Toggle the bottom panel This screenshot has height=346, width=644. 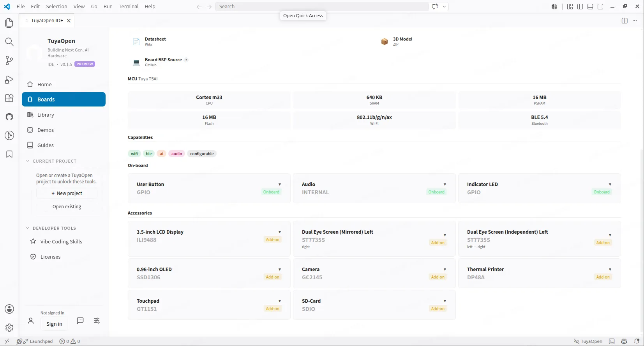tap(590, 7)
